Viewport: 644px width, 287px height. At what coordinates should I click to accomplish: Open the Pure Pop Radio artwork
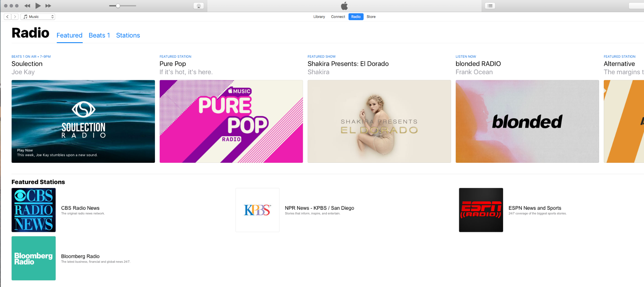pyautogui.click(x=231, y=121)
